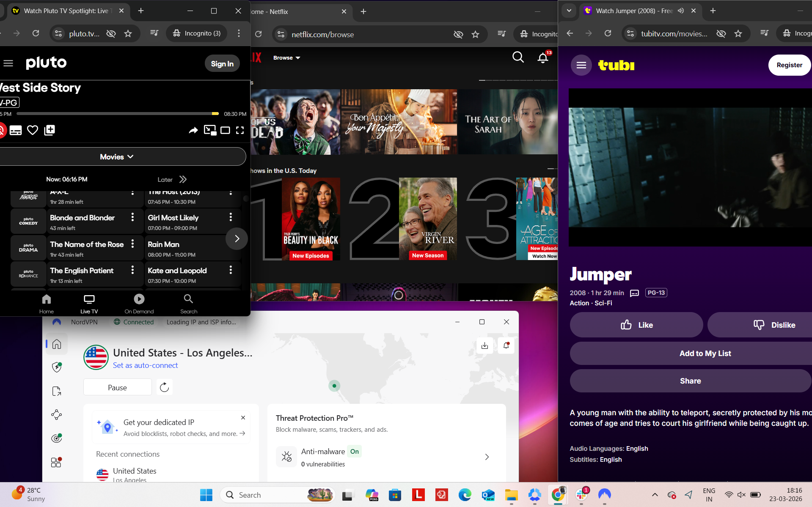
Task: Open options for Girl Most Likely
Action: point(231,217)
